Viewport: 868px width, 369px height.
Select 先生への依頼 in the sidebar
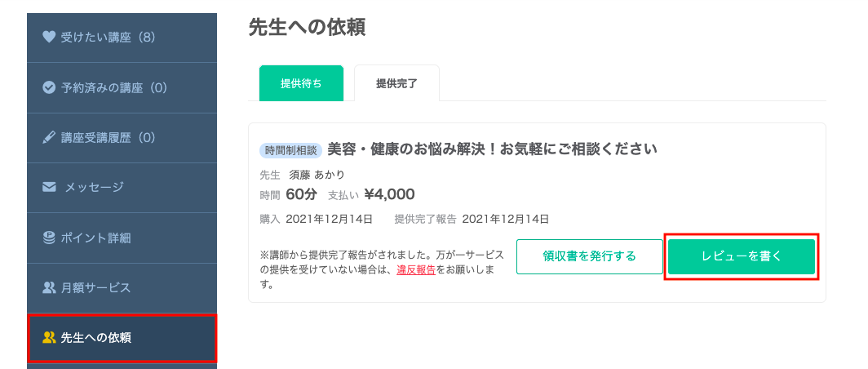coord(122,337)
